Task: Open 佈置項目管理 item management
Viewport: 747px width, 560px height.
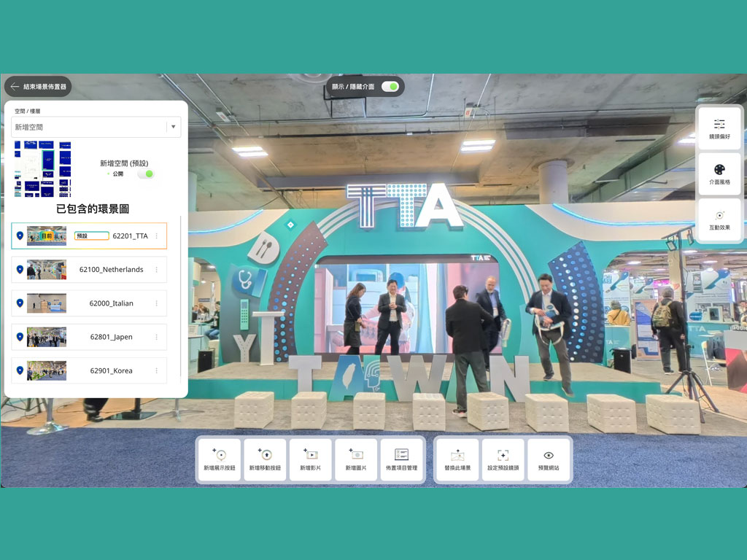Action: pyautogui.click(x=402, y=459)
